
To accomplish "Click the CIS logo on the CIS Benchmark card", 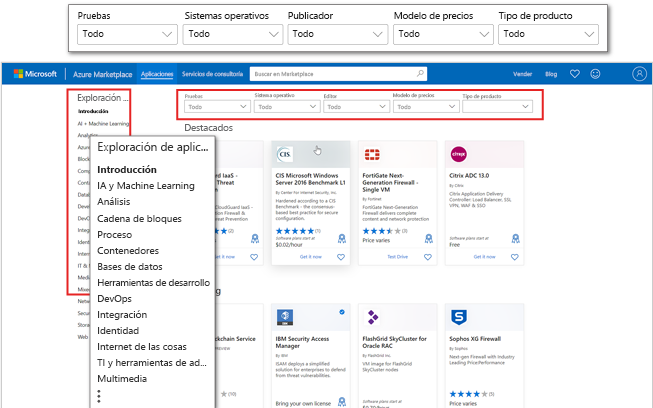I will pyautogui.click(x=285, y=154).
